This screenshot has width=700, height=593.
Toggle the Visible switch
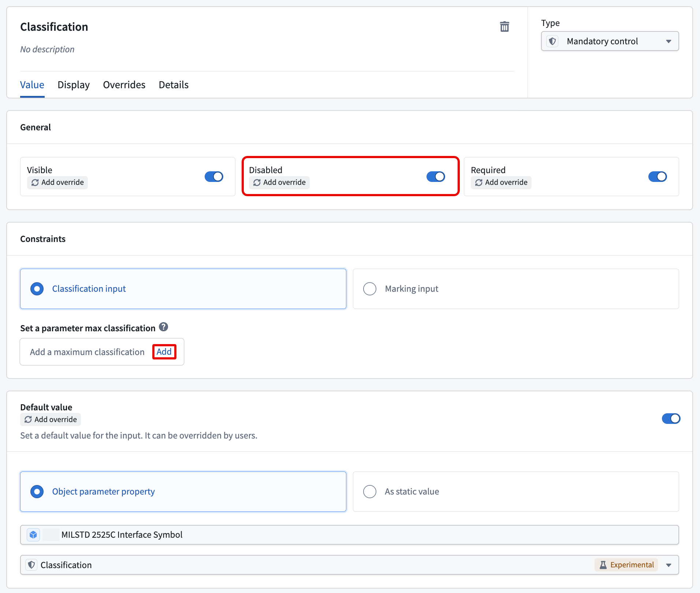[x=214, y=177]
